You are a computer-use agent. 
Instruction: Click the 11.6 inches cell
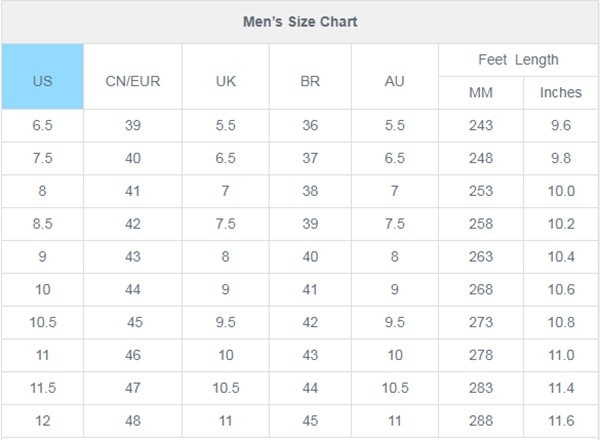point(561,421)
